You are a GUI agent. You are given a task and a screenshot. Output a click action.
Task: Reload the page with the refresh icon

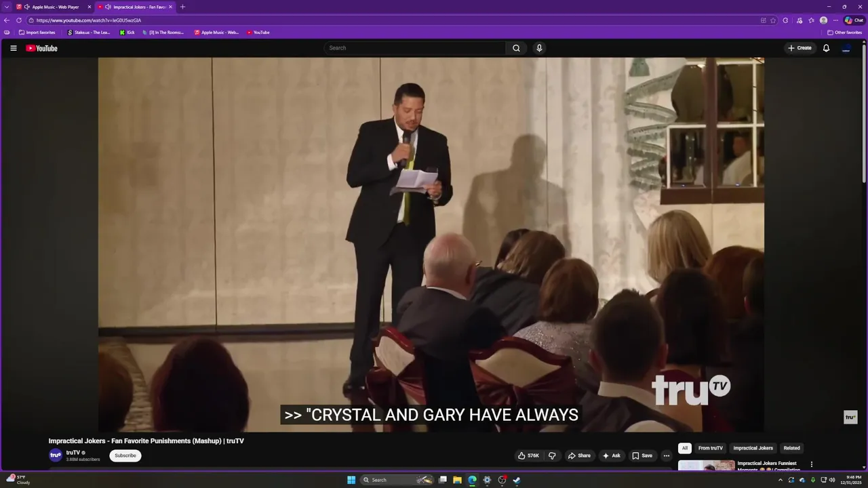(19, 20)
